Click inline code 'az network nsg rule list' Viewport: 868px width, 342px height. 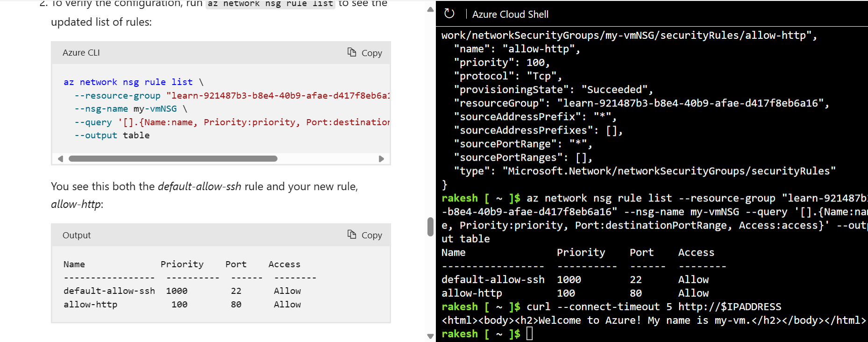[x=270, y=4]
